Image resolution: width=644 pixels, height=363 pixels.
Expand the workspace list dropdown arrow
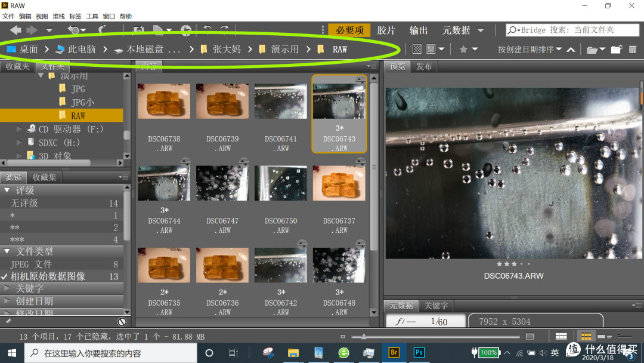(x=481, y=30)
